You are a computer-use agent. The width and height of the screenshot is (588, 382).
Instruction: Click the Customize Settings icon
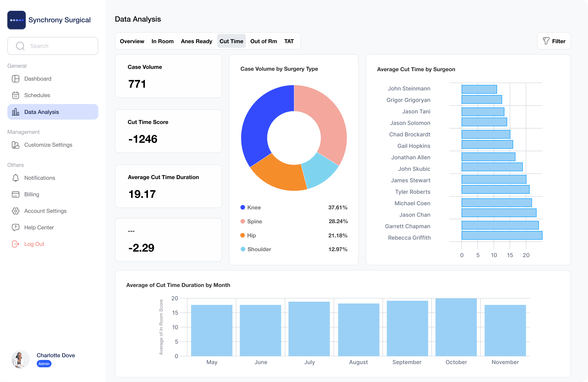(x=16, y=145)
